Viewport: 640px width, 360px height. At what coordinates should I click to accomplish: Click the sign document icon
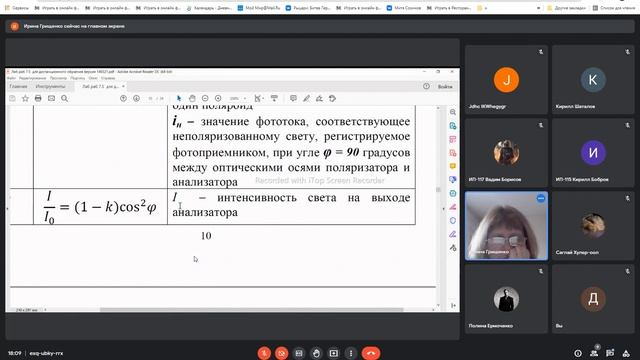(x=319, y=98)
